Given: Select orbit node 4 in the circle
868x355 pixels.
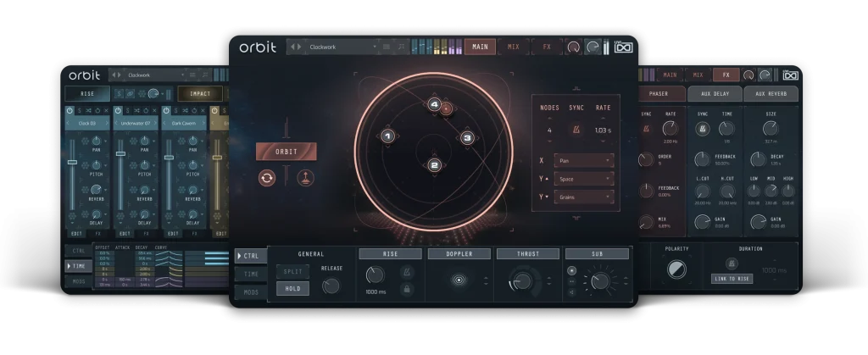Looking at the screenshot, I should [x=434, y=105].
